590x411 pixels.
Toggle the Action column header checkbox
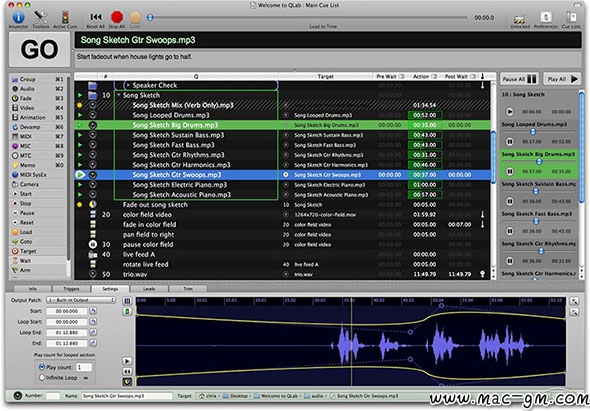pos(433,76)
